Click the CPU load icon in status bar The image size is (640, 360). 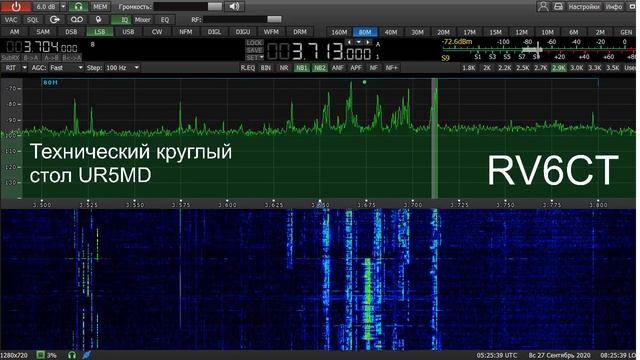pos(40,355)
